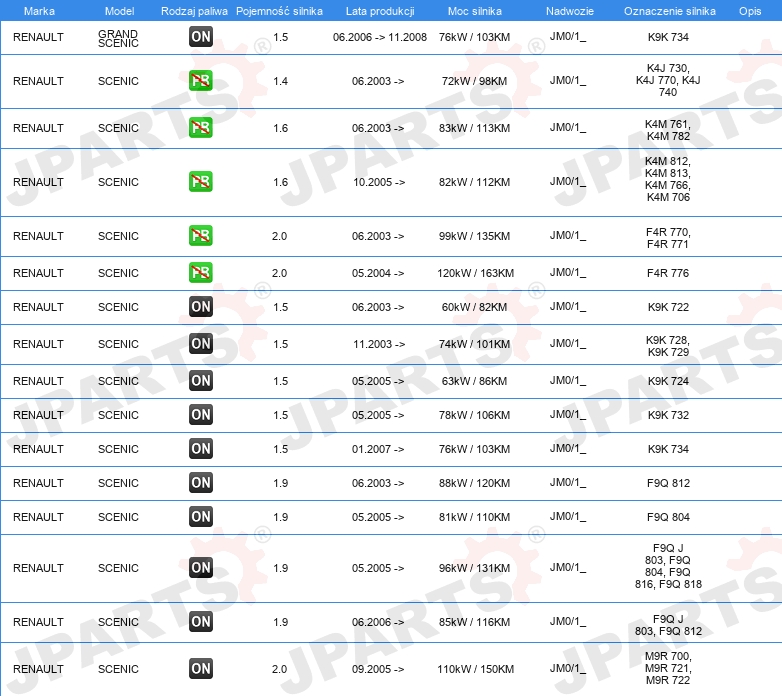The image size is (782, 696).
Task: Click the Model column header
Action: [120, 11]
